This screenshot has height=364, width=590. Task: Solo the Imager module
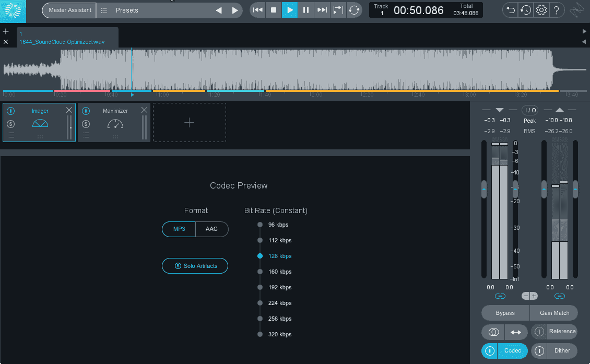point(11,124)
